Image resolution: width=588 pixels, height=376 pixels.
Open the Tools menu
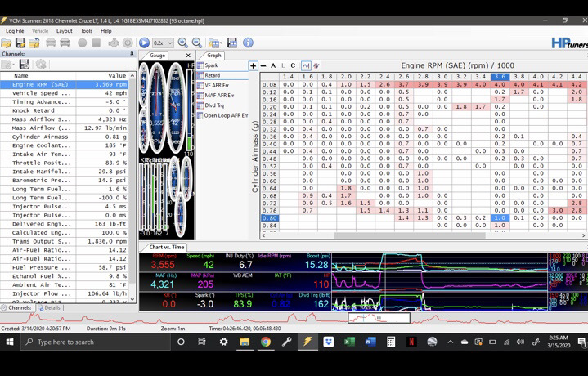[86, 31]
